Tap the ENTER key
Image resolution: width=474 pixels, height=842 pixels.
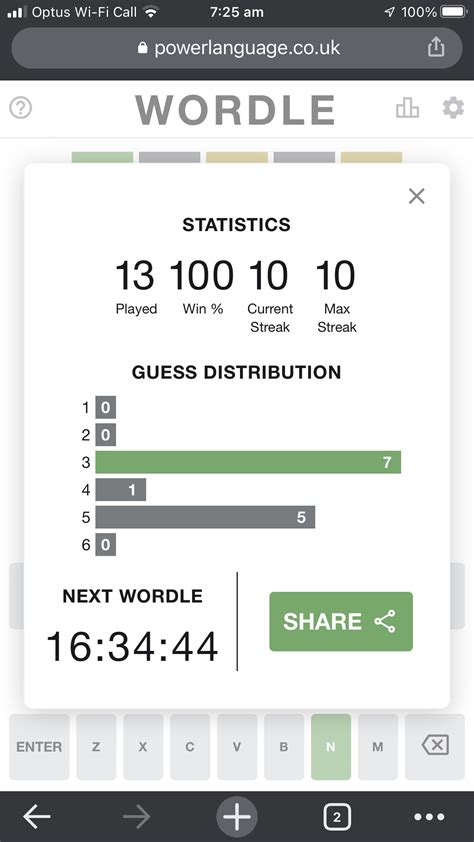39,746
